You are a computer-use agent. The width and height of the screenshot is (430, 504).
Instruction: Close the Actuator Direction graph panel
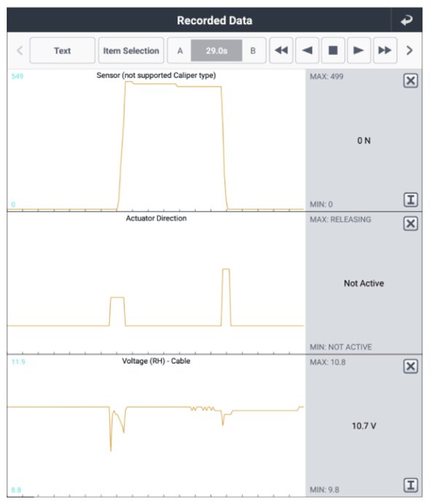411,224
